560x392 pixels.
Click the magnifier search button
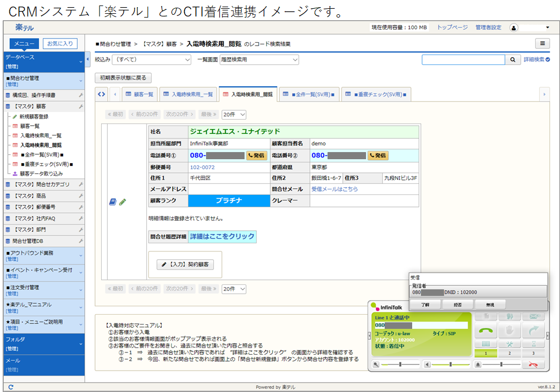512,60
